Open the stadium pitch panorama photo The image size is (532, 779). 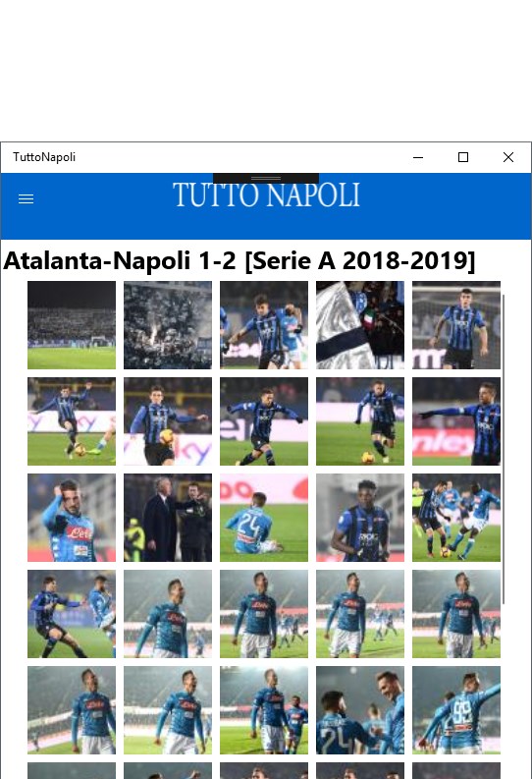[x=72, y=325]
